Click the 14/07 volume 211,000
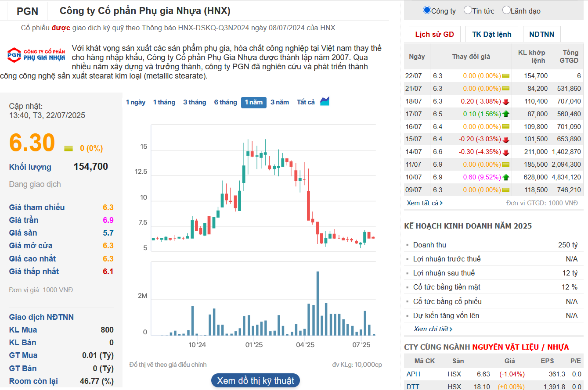The width and height of the screenshot is (588, 390). [536, 152]
